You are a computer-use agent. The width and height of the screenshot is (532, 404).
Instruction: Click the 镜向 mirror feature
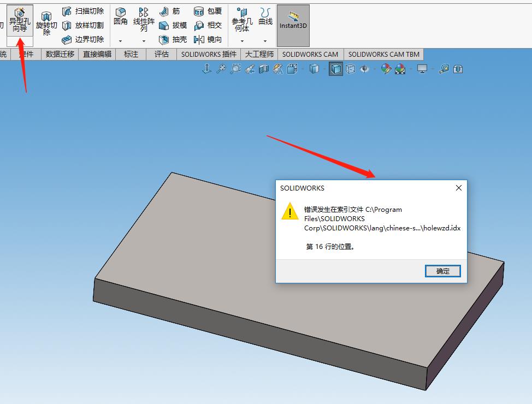point(208,40)
